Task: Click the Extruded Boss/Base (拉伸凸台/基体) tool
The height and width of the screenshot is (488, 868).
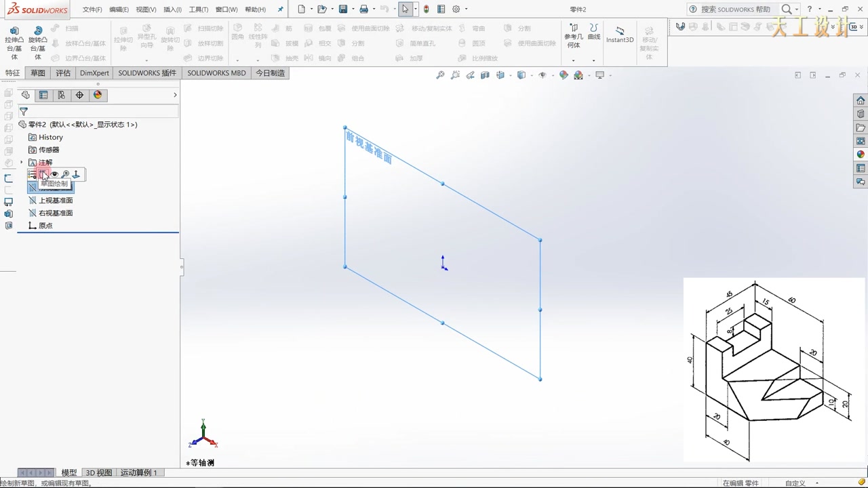Action: pyautogui.click(x=14, y=43)
